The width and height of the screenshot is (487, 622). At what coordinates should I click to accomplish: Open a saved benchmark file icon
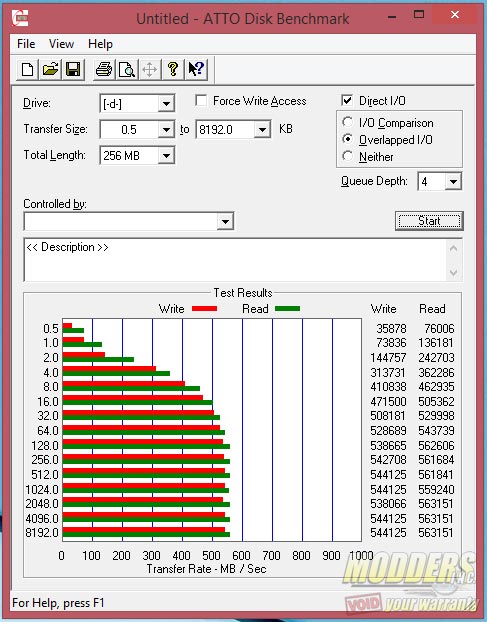click(x=50, y=69)
